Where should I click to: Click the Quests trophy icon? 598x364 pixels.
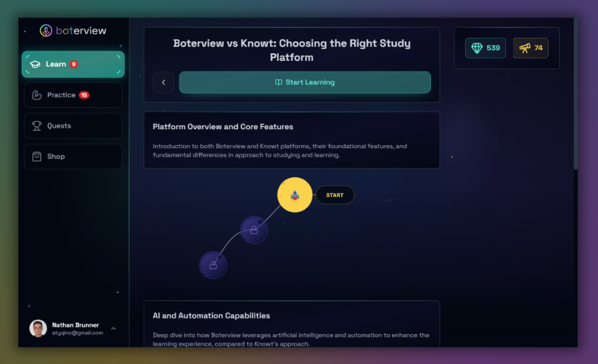(x=37, y=126)
